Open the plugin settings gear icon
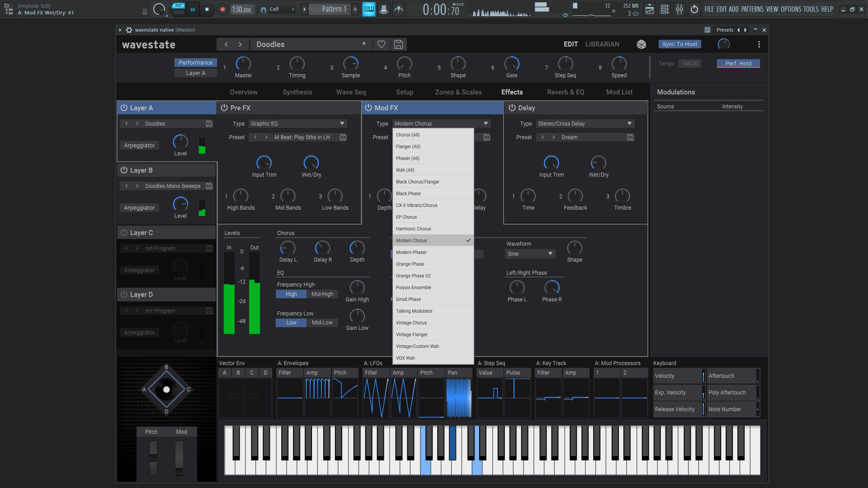 click(129, 30)
